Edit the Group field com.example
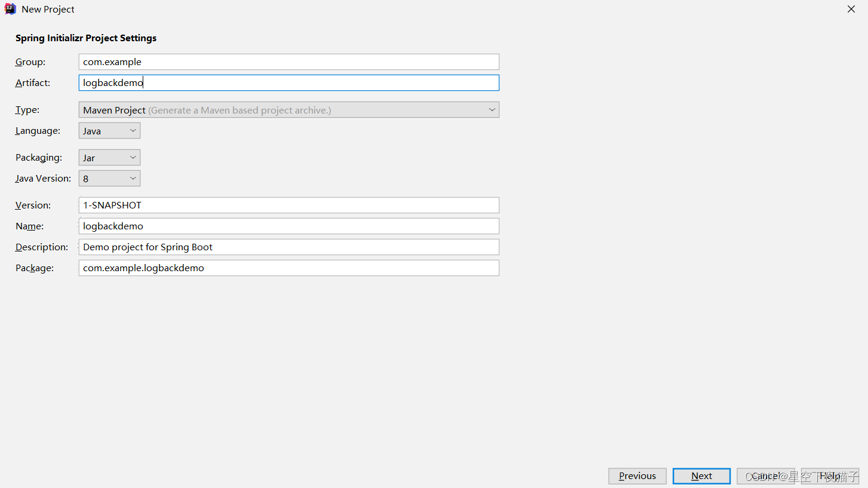 pyautogui.click(x=289, y=62)
